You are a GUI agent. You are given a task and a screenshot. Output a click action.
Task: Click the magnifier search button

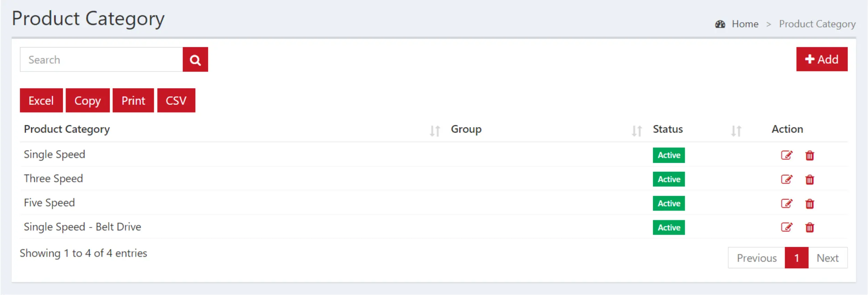point(195,60)
